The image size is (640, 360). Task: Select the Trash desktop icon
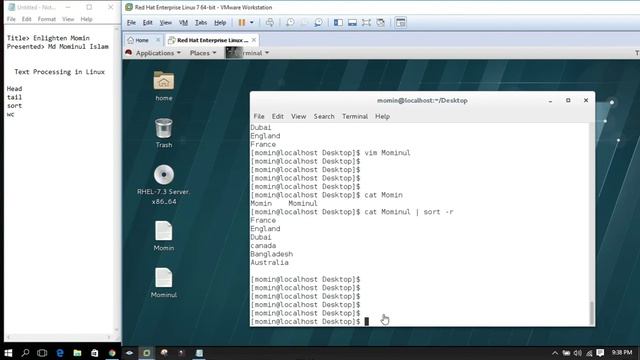point(164,133)
